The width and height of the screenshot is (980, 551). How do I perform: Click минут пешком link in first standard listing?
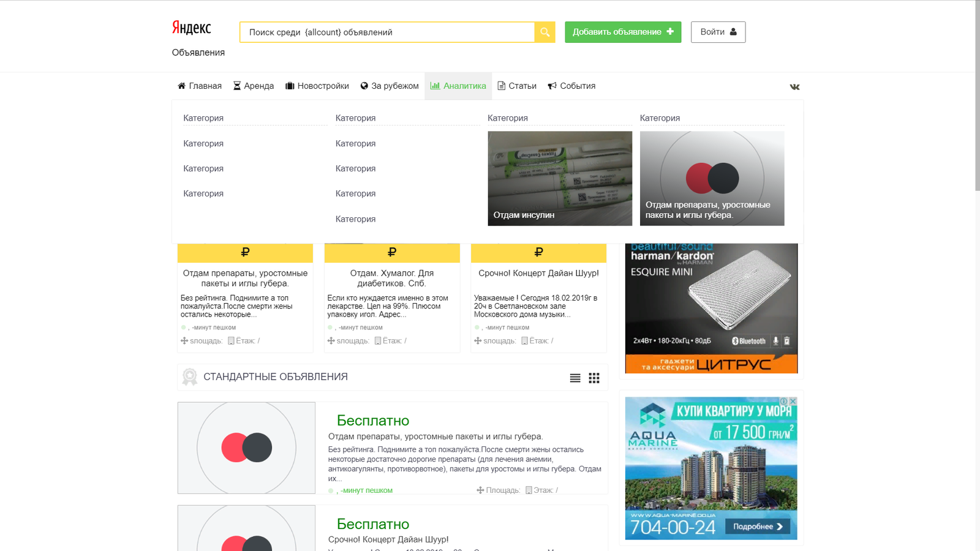click(366, 490)
